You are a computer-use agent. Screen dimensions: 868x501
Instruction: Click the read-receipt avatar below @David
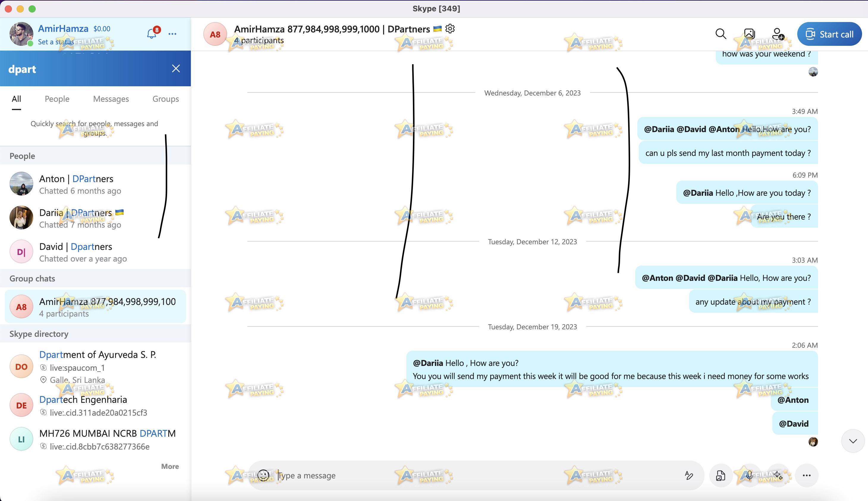(813, 441)
